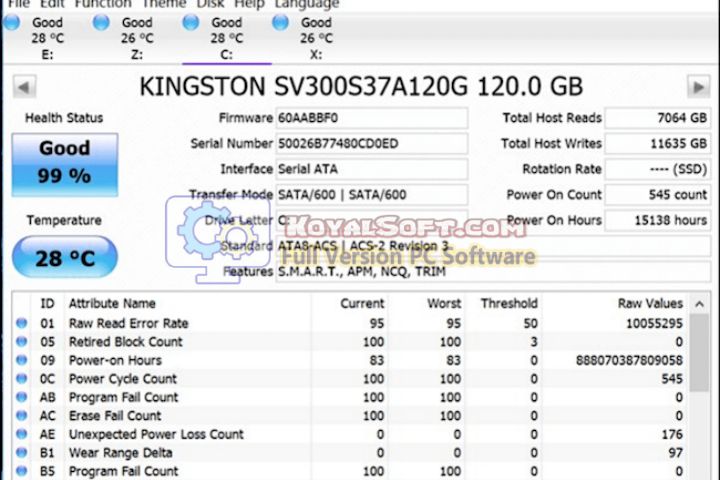
Task: Click the X: drive status orb
Action: coord(281,23)
